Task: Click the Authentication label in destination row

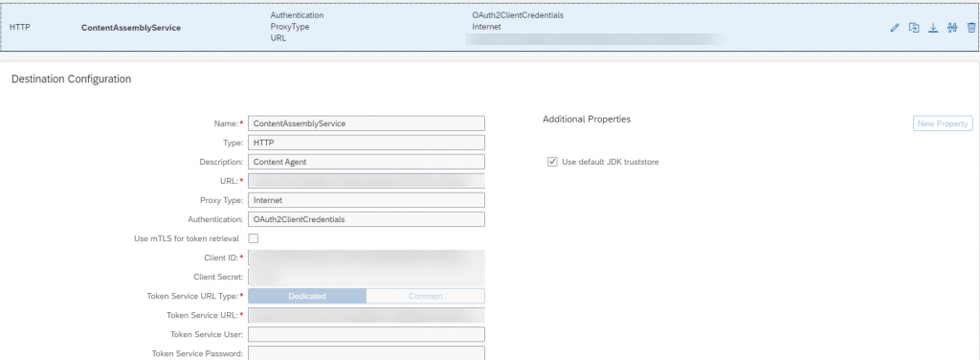Action: pyautogui.click(x=297, y=15)
